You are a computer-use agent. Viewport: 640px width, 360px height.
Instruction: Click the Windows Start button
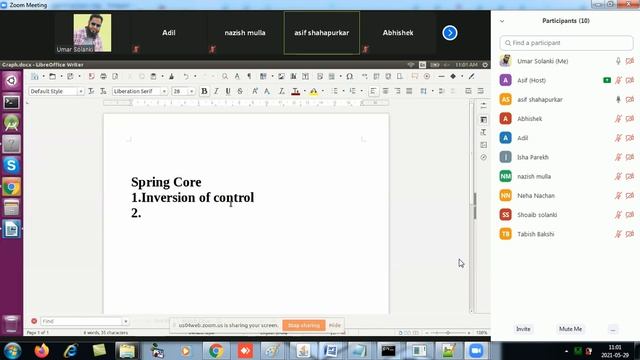12,351
